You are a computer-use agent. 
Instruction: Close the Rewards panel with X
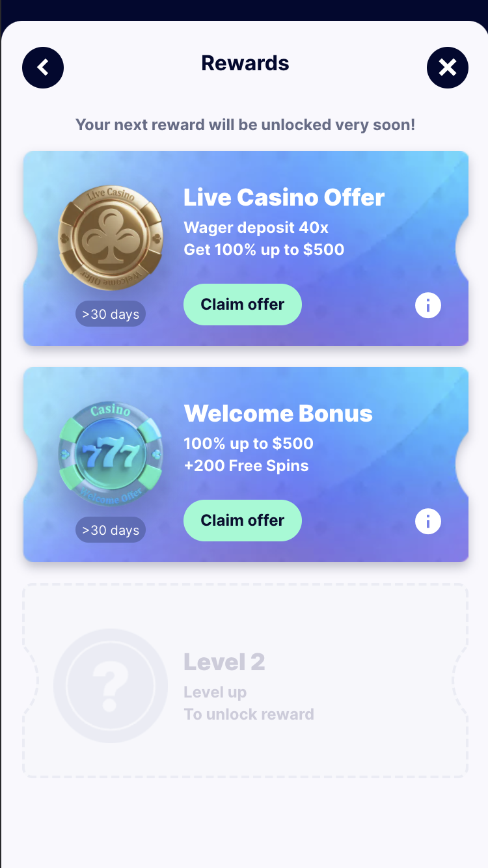(x=448, y=68)
